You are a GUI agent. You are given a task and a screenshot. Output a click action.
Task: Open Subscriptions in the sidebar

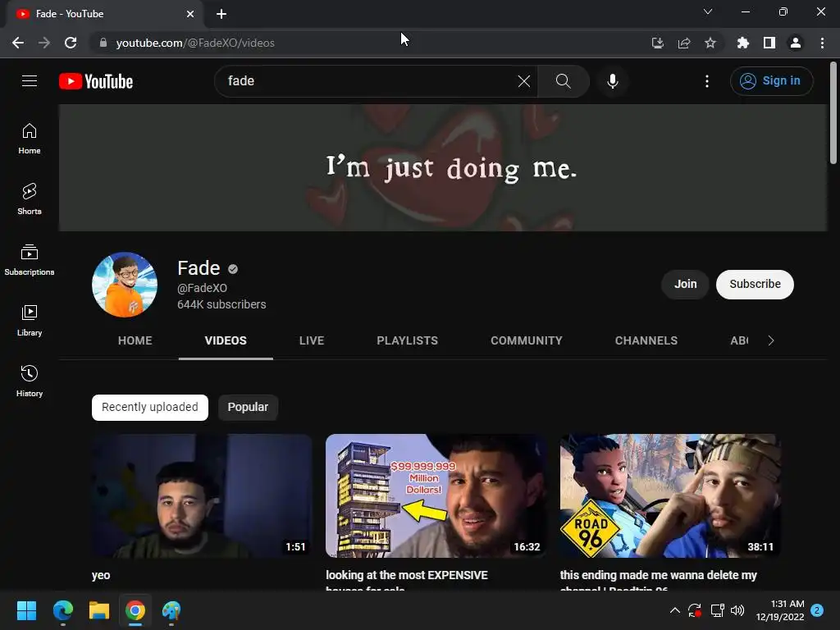coord(30,260)
